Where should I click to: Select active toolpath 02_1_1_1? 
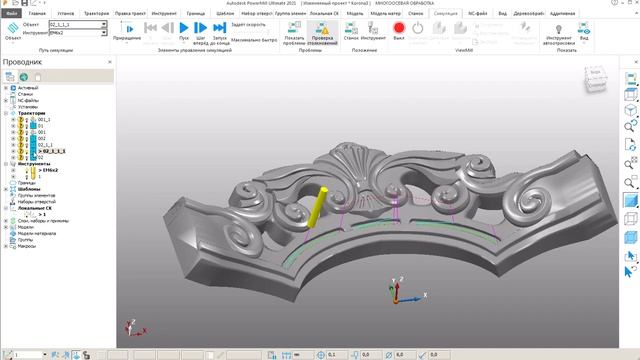click(x=52, y=151)
